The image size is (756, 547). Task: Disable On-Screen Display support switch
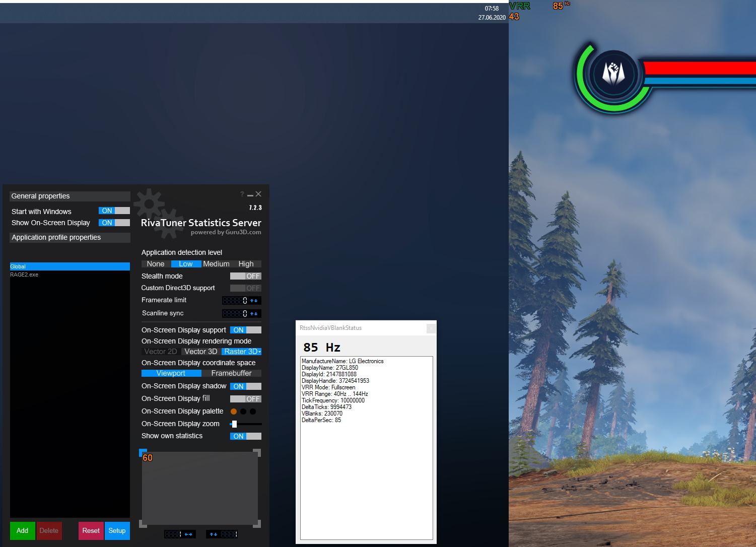[246, 330]
